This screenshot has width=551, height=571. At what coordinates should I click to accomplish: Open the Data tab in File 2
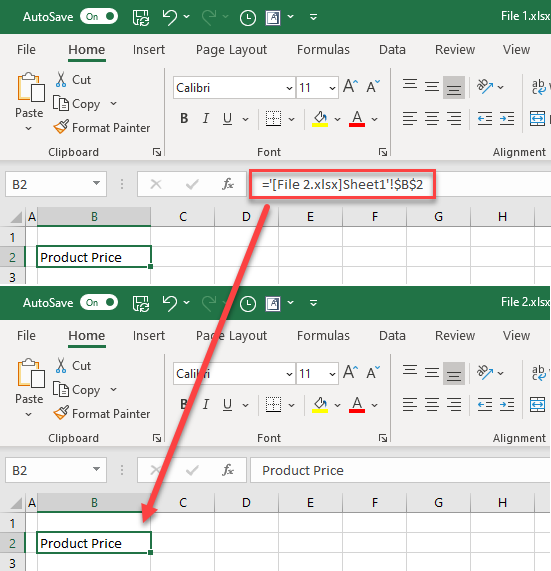coord(392,335)
